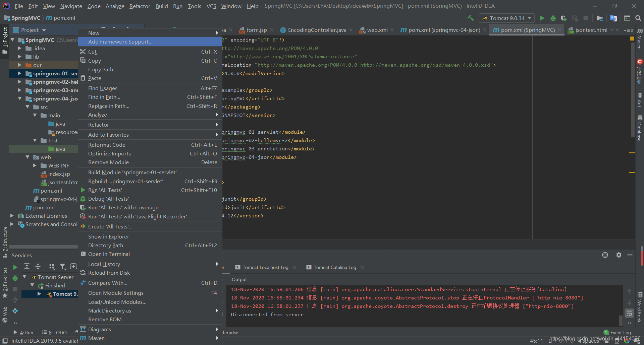Open the Tomcat 9.0.34 run configuration dropdown
Viewport: 644px width, 345px height.
(x=507, y=18)
